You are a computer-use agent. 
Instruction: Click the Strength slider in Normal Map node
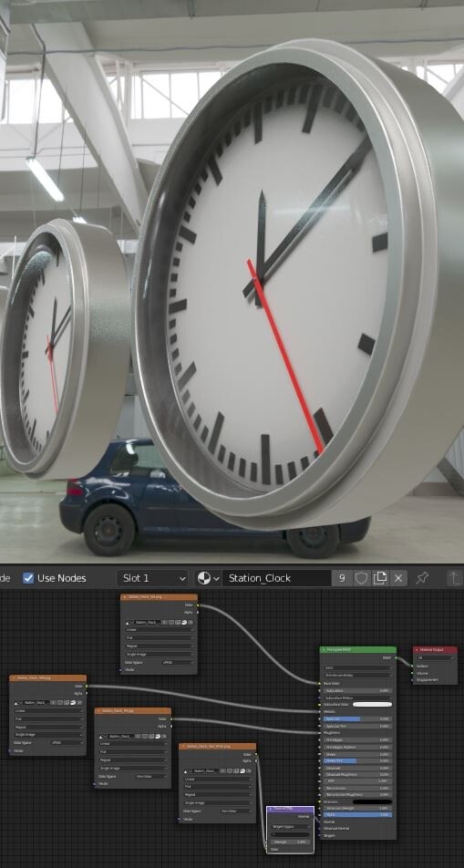(x=291, y=842)
